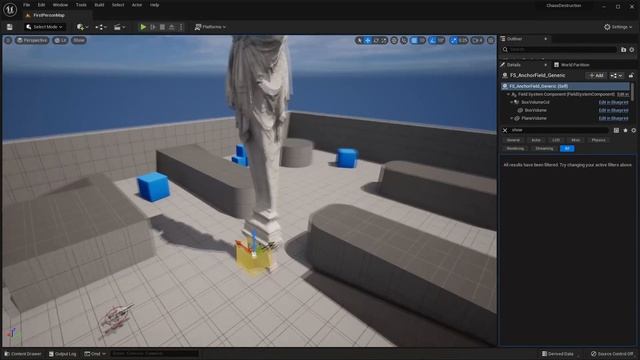Start Play in Editor with green play button

(143, 27)
